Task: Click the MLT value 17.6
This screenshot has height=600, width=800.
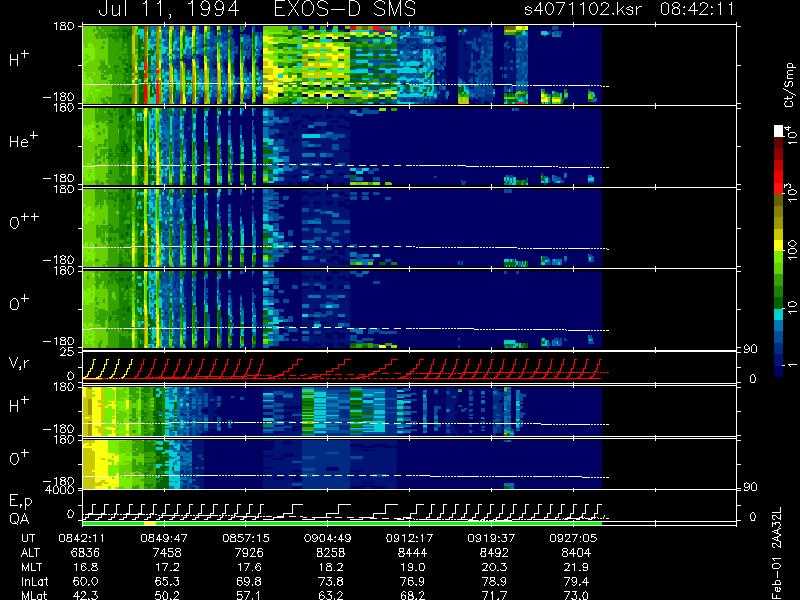Action: tap(249, 567)
